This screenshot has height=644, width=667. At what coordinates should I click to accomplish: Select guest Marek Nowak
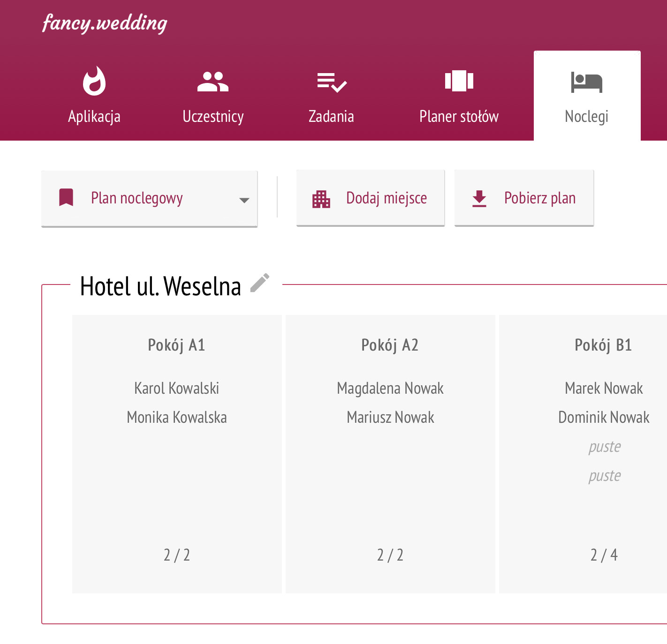pos(604,388)
